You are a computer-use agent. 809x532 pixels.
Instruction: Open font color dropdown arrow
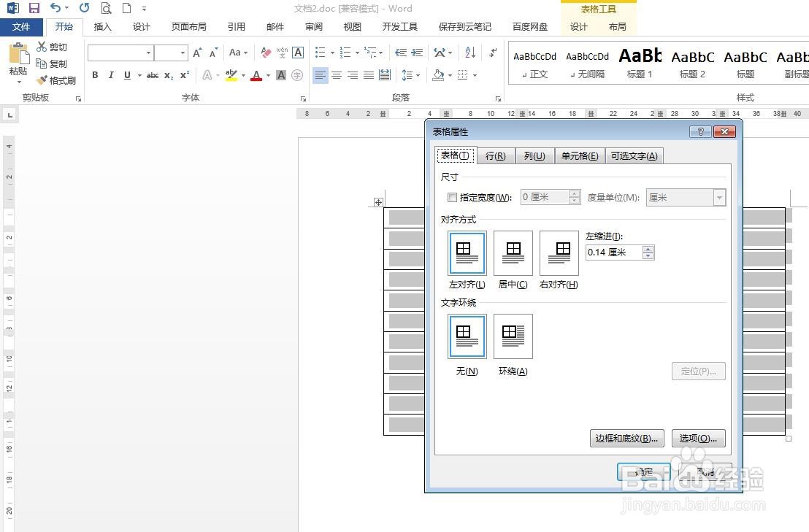click(x=268, y=76)
